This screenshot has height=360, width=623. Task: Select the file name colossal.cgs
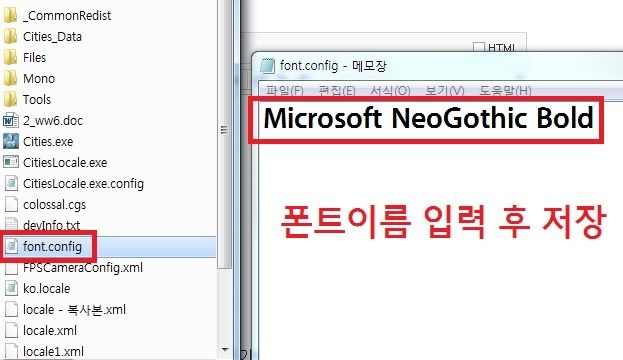(54, 205)
